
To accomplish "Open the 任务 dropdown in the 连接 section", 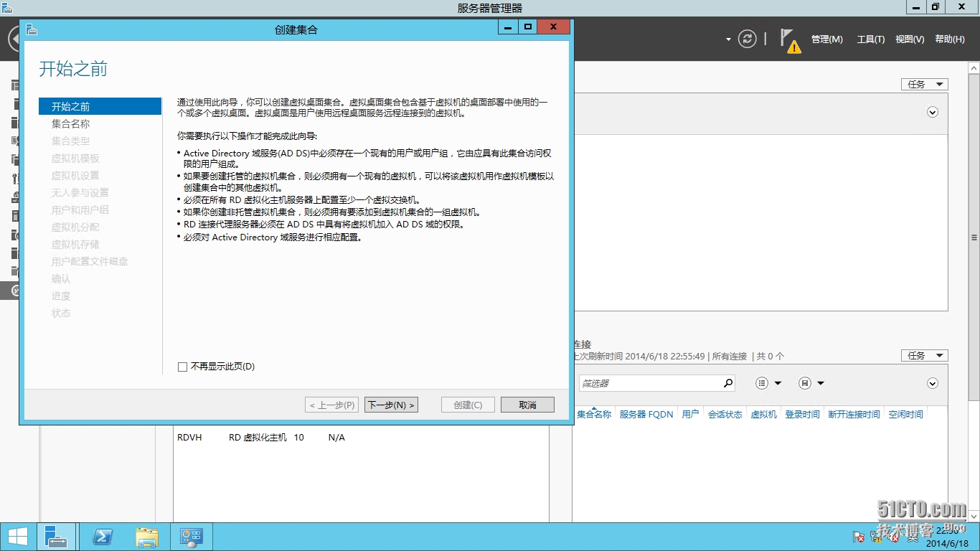I will [x=924, y=355].
